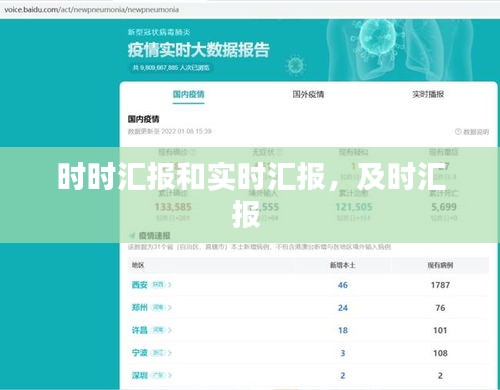Open the 许昌 city row link

tap(140, 330)
